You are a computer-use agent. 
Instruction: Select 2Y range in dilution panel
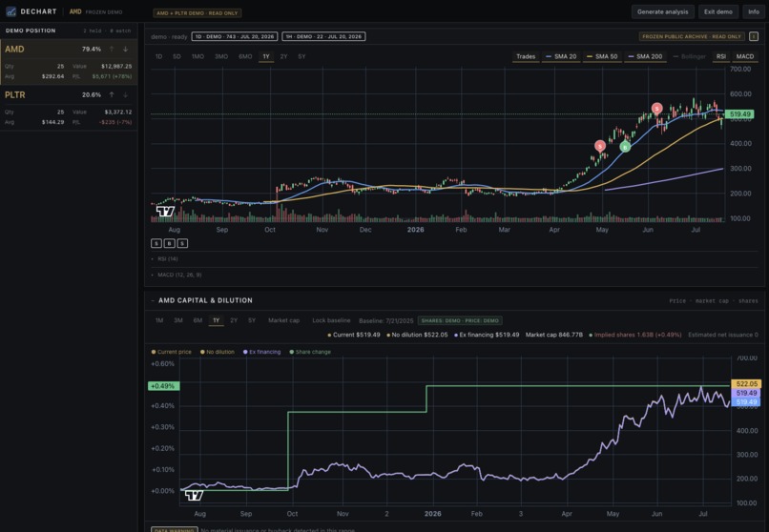[x=234, y=320]
